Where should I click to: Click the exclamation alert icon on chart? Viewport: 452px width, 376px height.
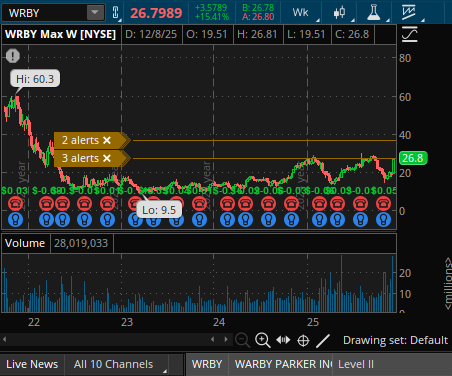pyautogui.click(x=13, y=56)
